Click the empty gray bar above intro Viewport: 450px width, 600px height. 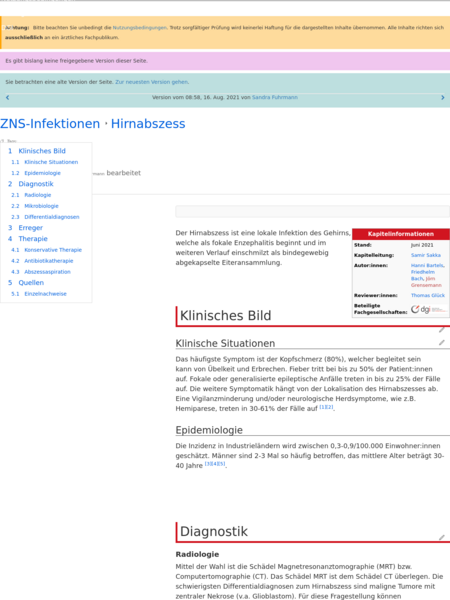coord(312,211)
